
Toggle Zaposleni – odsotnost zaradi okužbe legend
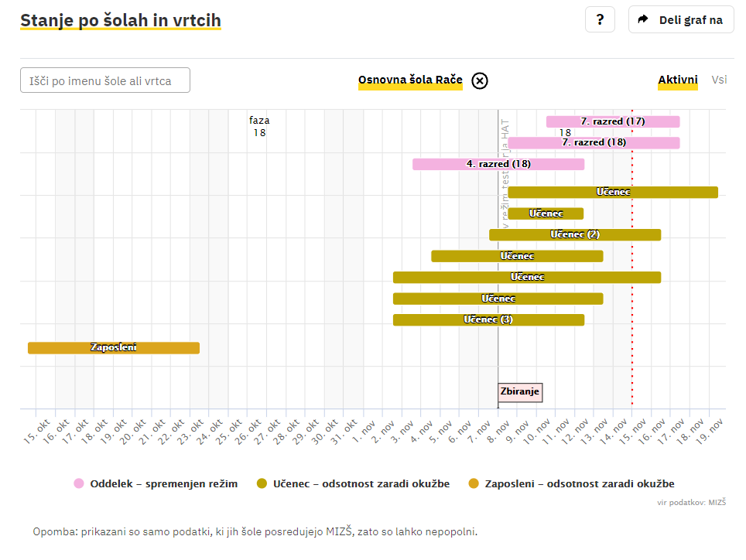point(579,483)
